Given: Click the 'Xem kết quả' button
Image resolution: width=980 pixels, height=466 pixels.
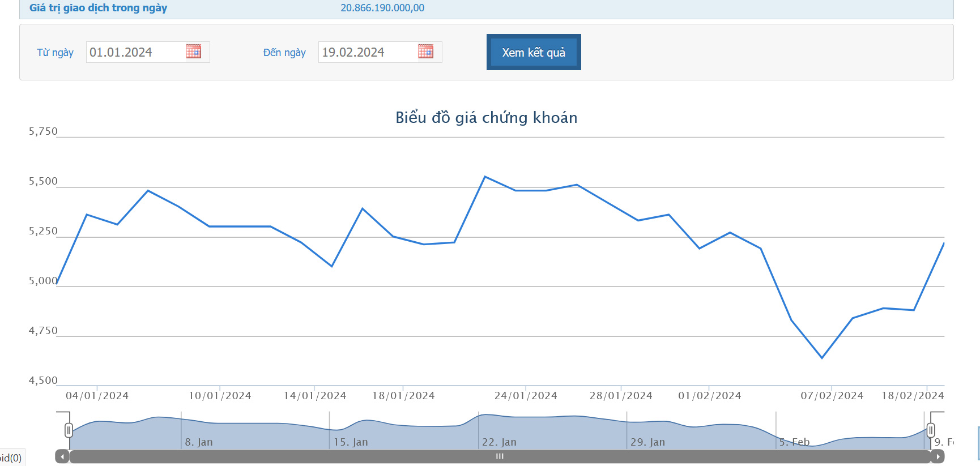Looking at the screenshot, I should [x=533, y=52].
